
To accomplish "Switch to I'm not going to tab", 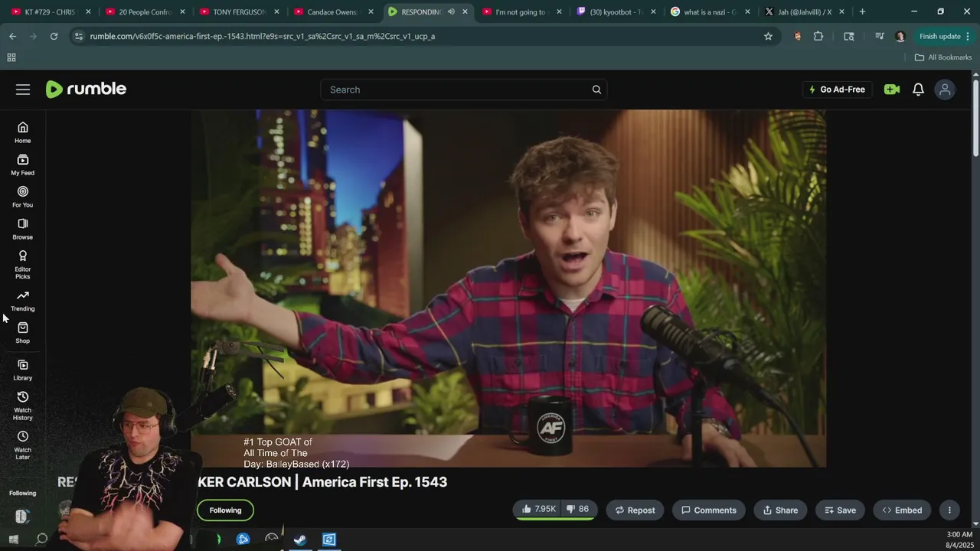I will click(521, 11).
